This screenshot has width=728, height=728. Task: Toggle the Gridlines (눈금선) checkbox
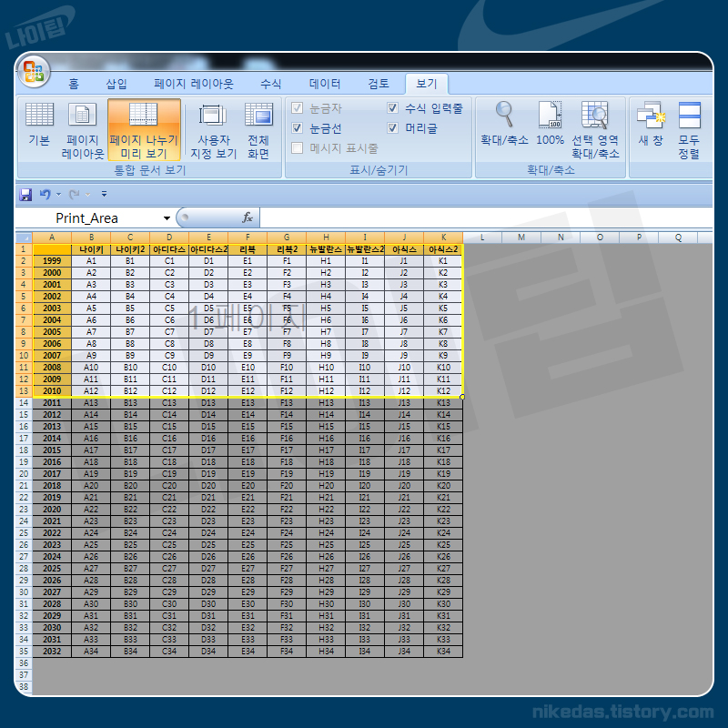298,127
